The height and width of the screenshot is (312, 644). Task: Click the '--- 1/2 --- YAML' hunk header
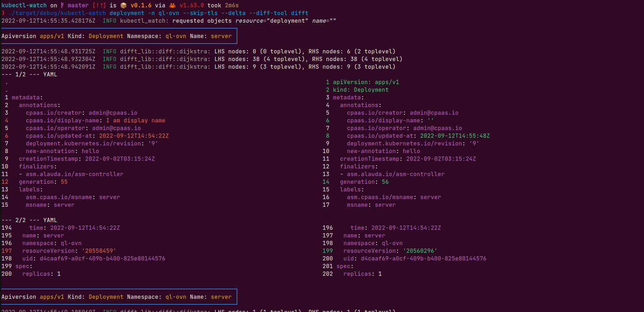coord(29,74)
